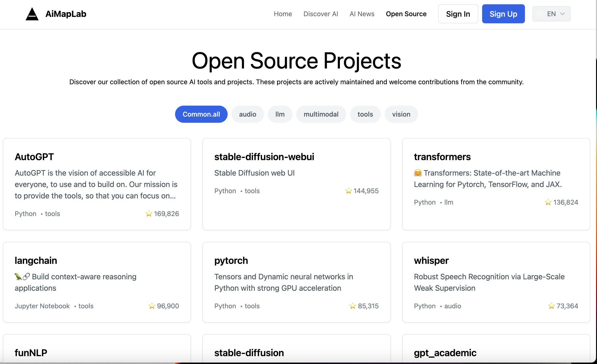Click the langchain star rating icon
Viewport: 597px width, 364px height.
pos(152,306)
